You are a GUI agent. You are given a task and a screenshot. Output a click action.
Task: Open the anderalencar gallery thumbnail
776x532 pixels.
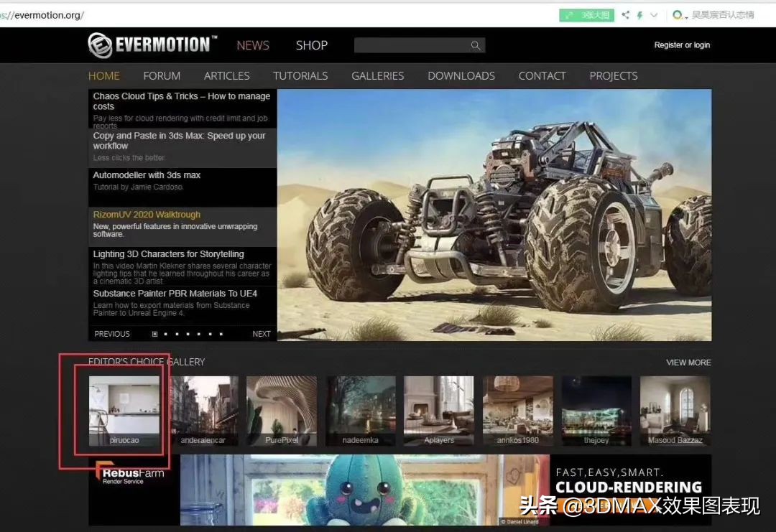[203, 411]
